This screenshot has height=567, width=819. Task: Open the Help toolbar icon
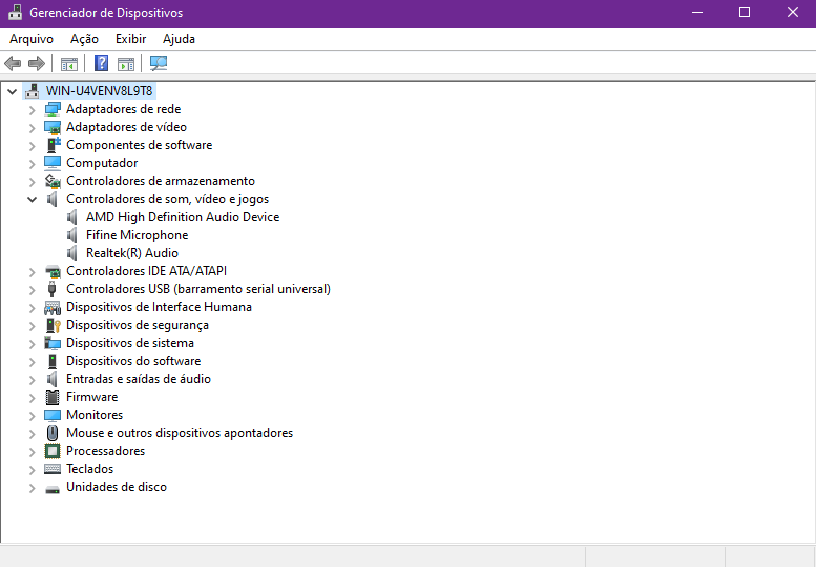click(x=101, y=63)
